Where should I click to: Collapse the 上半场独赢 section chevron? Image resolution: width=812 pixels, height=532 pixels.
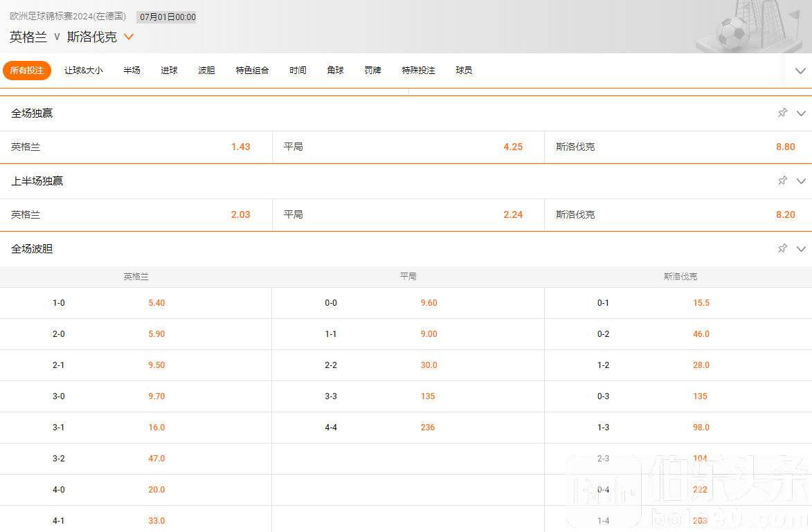pyautogui.click(x=802, y=181)
